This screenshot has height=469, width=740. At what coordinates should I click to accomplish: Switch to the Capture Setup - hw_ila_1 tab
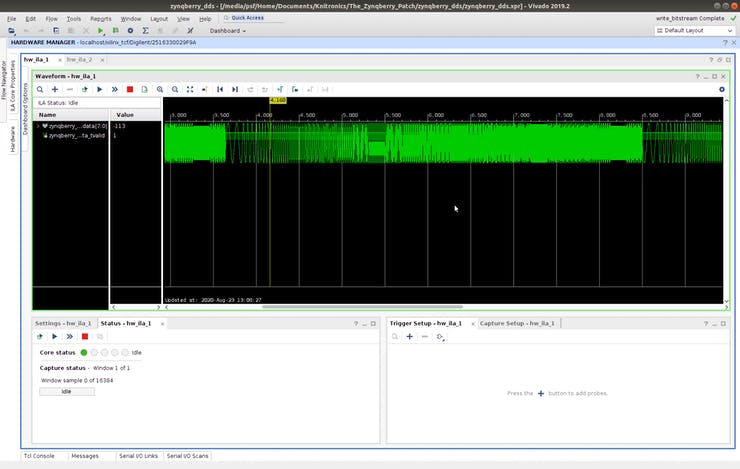(516, 323)
